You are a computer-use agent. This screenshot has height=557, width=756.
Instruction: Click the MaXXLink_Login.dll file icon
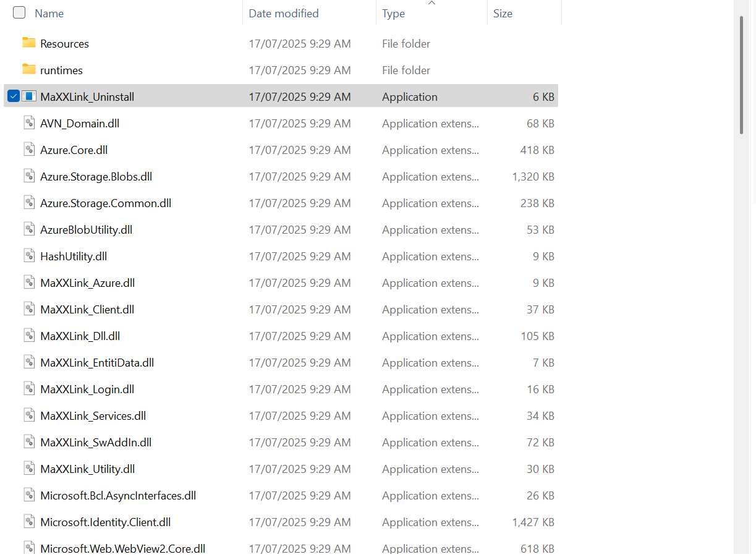(x=29, y=389)
